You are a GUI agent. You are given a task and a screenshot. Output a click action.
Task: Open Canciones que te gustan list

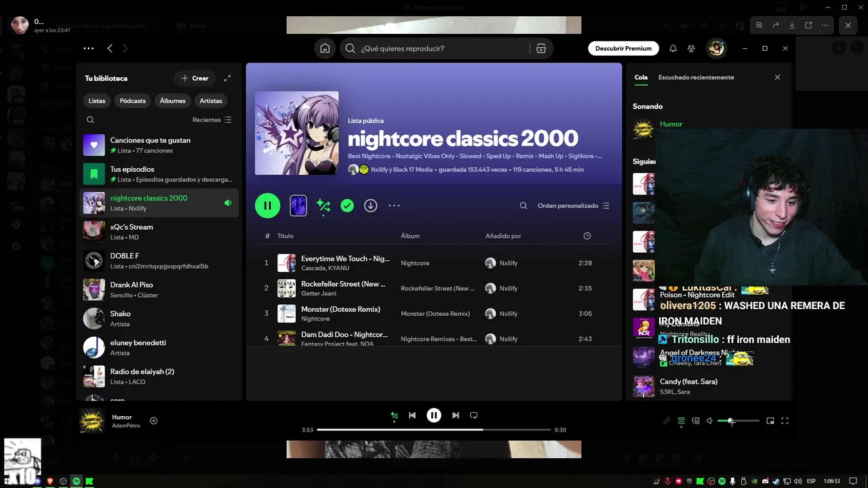point(160,145)
